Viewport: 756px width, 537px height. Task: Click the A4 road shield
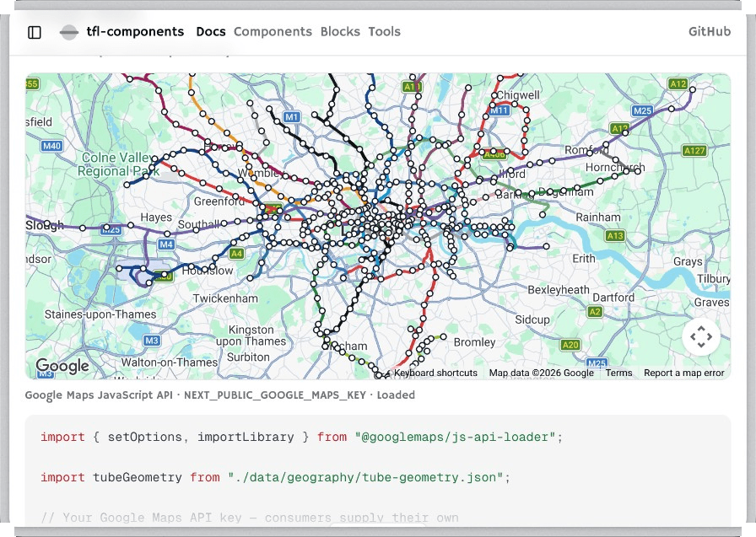click(236, 254)
